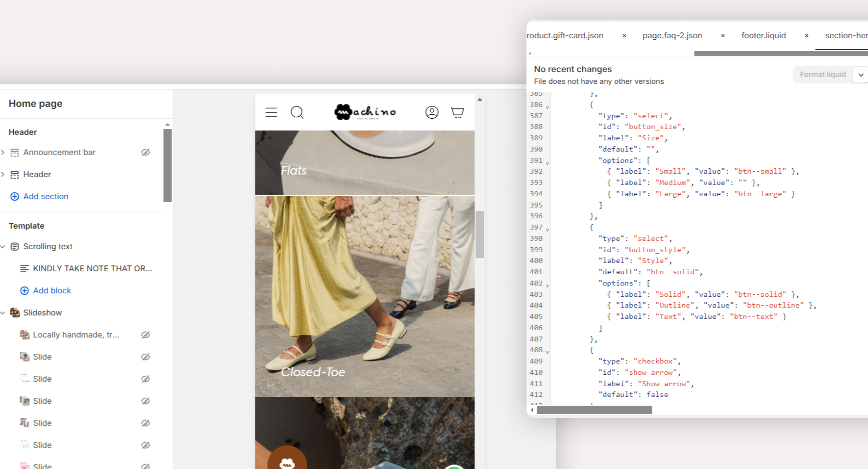Switch to the page.faq-2.json tab
This screenshot has height=469, width=868.
tap(672, 35)
